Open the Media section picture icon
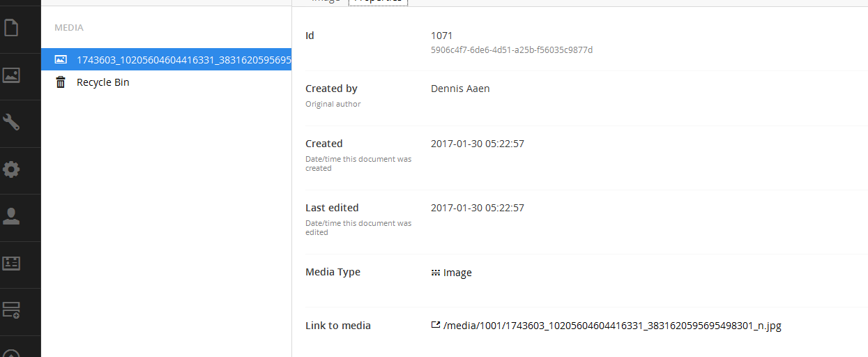Viewport: 868px width, 357px height. [x=11, y=75]
